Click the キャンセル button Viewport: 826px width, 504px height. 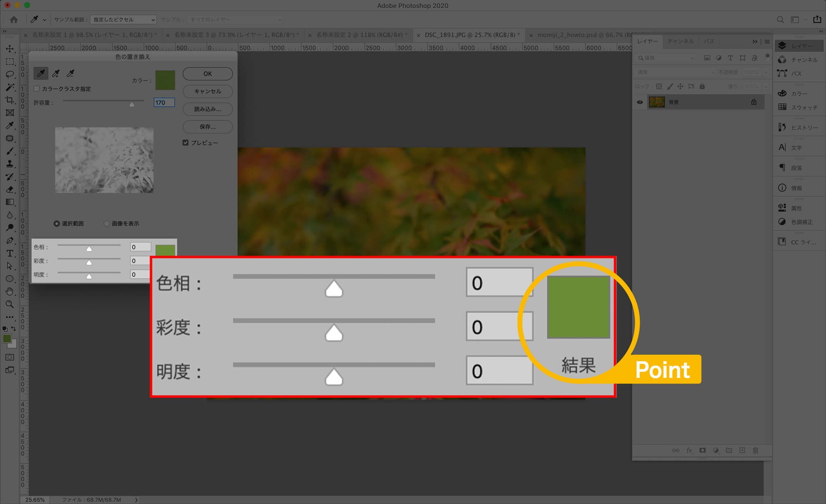207,91
